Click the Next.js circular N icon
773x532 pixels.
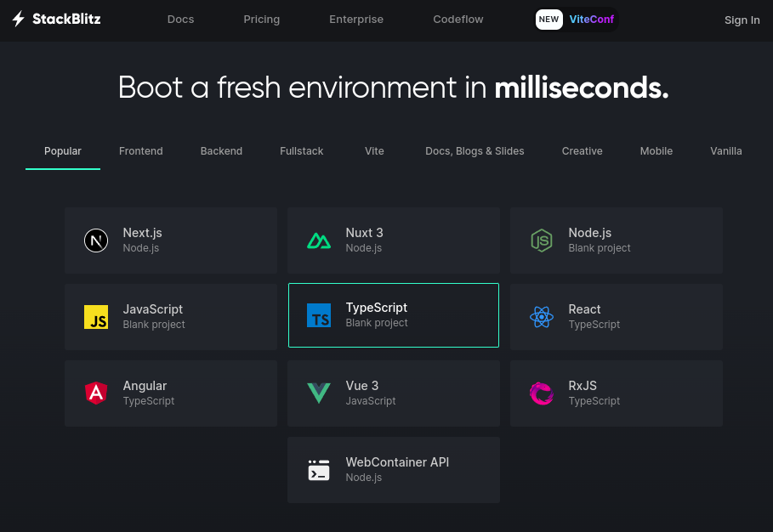pyautogui.click(x=96, y=241)
